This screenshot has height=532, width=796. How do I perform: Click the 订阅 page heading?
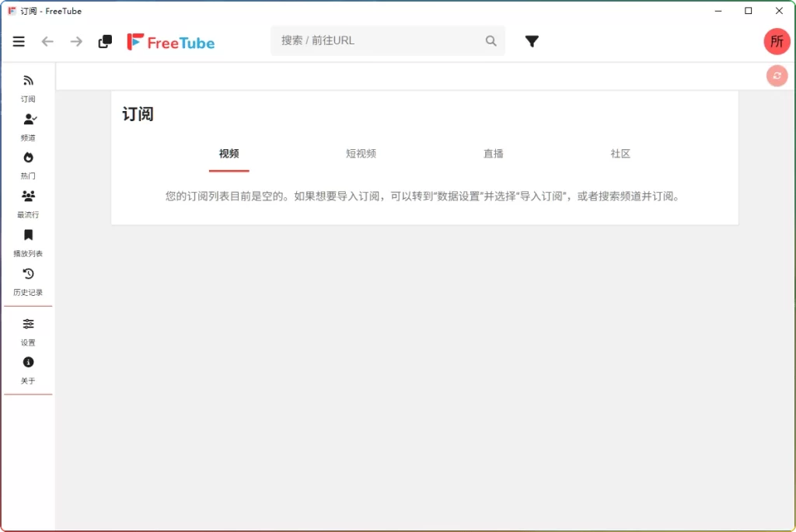coord(138,114)
